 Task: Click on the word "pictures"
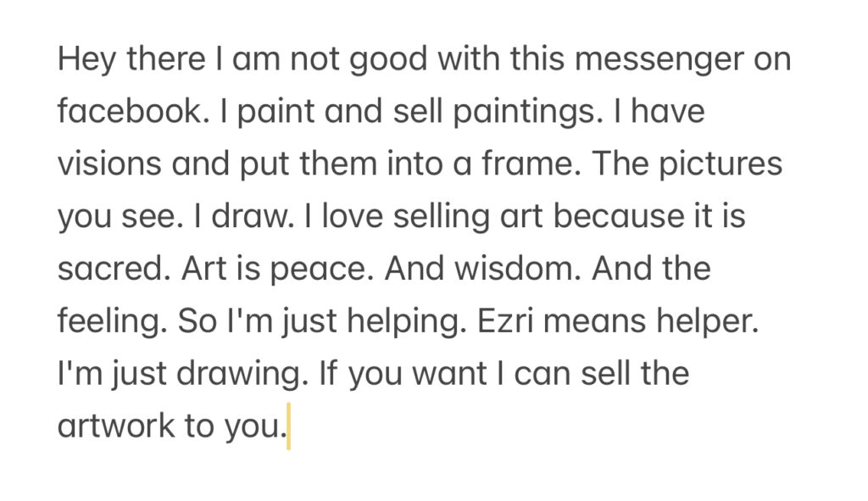721,164
